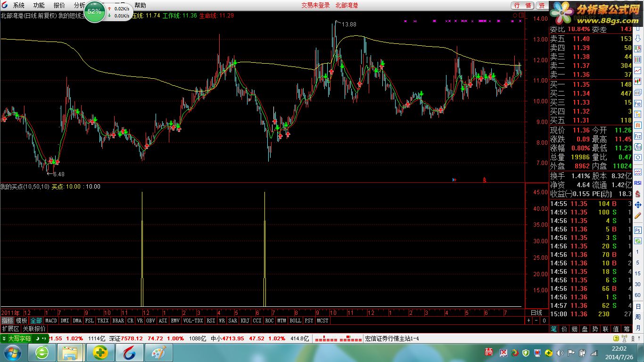
Task: Select the MCST indicator tab
Action: point(323,321)
